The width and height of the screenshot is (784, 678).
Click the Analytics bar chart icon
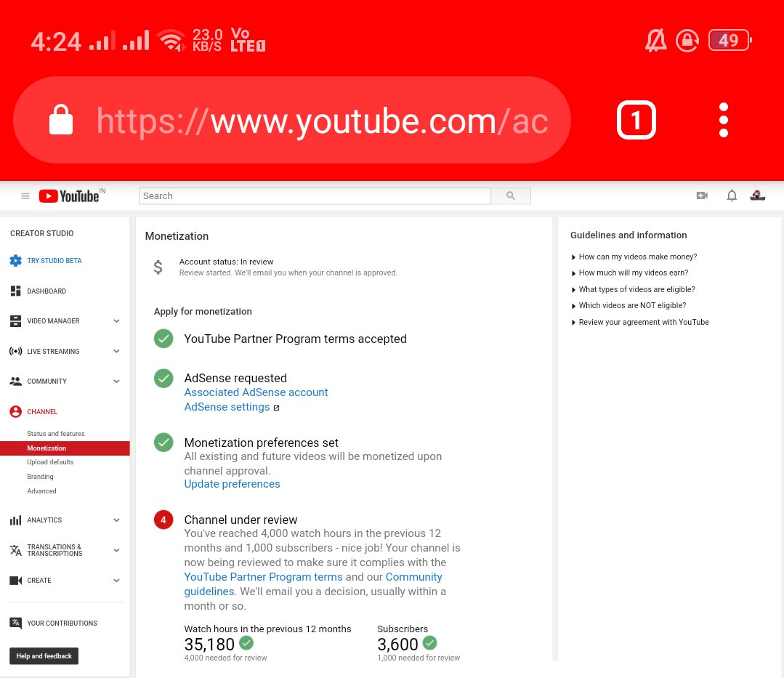point(15,520)
